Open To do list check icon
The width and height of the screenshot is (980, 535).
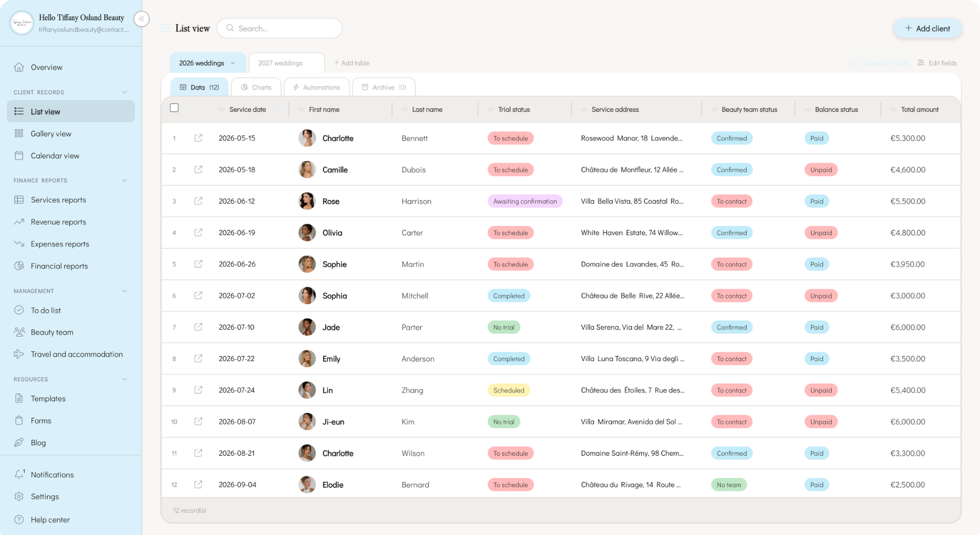click(19, 310)
